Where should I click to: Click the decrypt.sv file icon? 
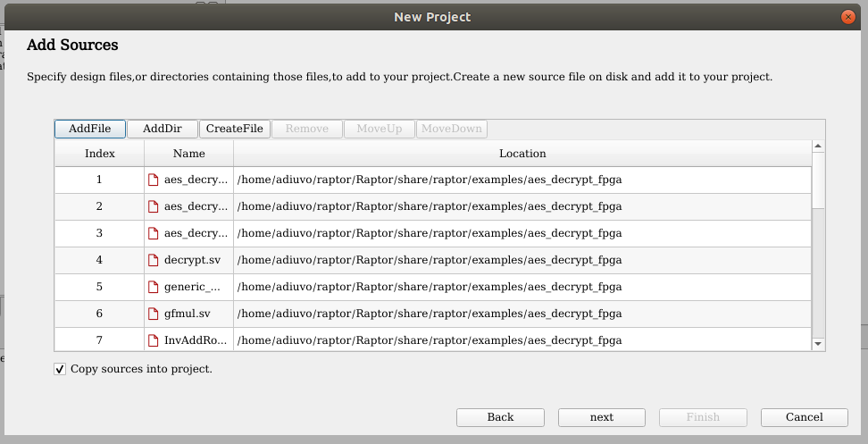click(x=154, y=260)
